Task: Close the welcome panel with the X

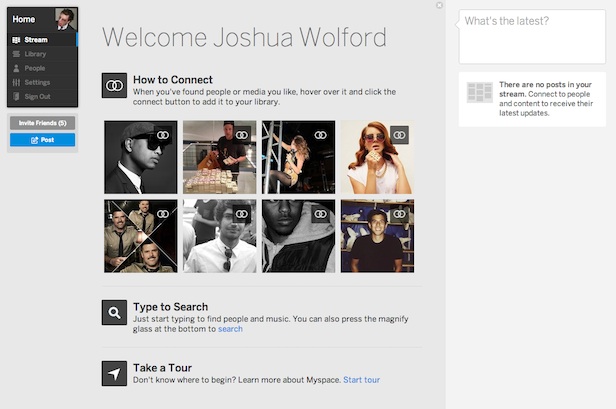Action: [439, 5]
